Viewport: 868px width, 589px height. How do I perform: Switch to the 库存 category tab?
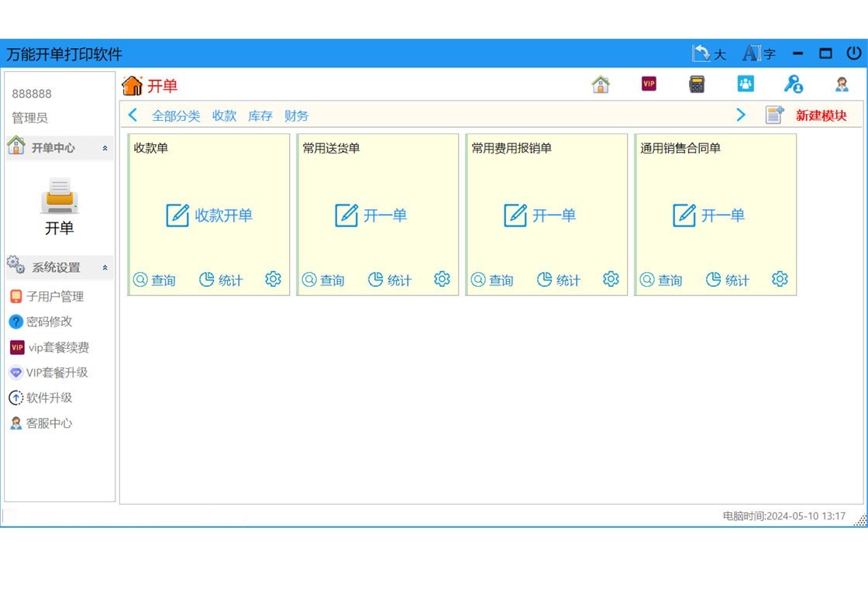[x=260, y=116]
